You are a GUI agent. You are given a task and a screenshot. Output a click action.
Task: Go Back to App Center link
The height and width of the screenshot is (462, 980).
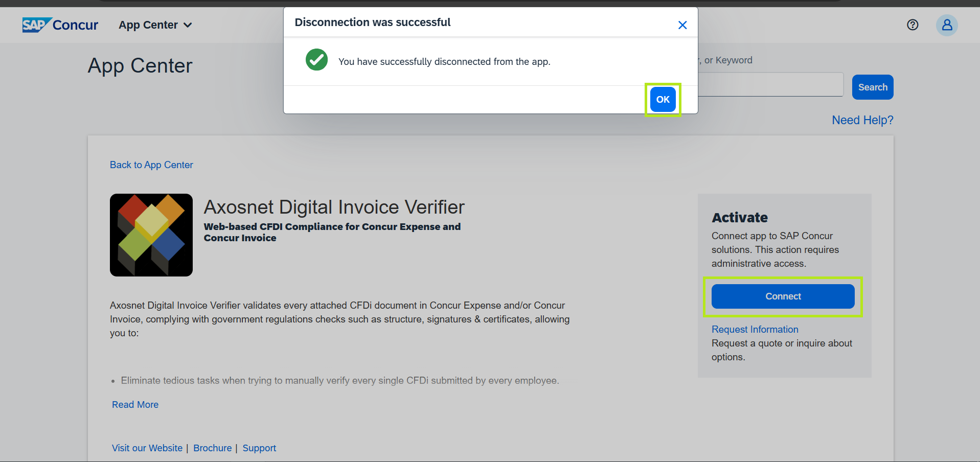pyautogui.click(x=151, y=165)
